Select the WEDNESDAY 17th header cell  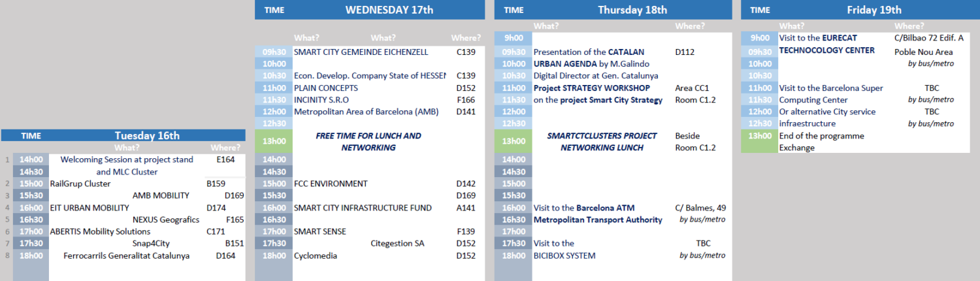pos(389,10)
